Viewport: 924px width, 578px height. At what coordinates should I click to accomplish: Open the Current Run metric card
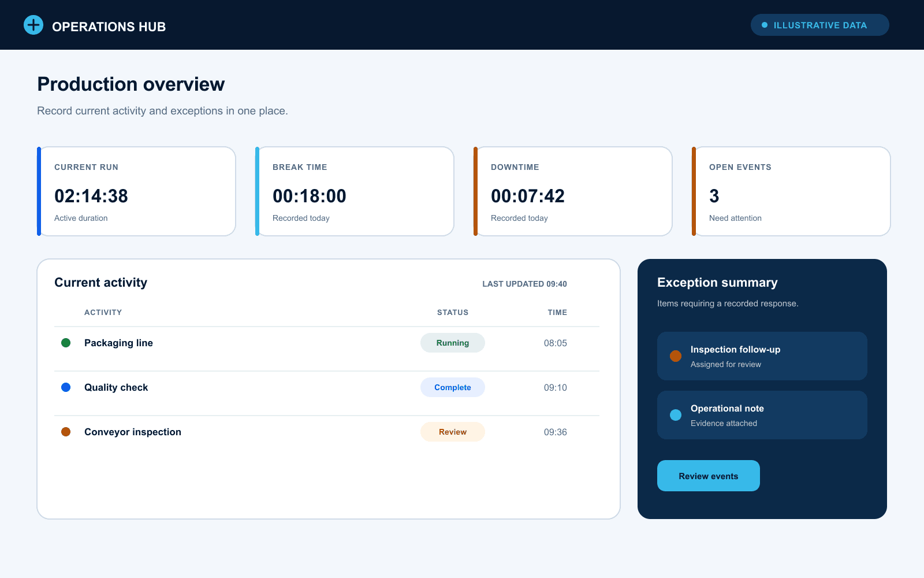[136, 191]
